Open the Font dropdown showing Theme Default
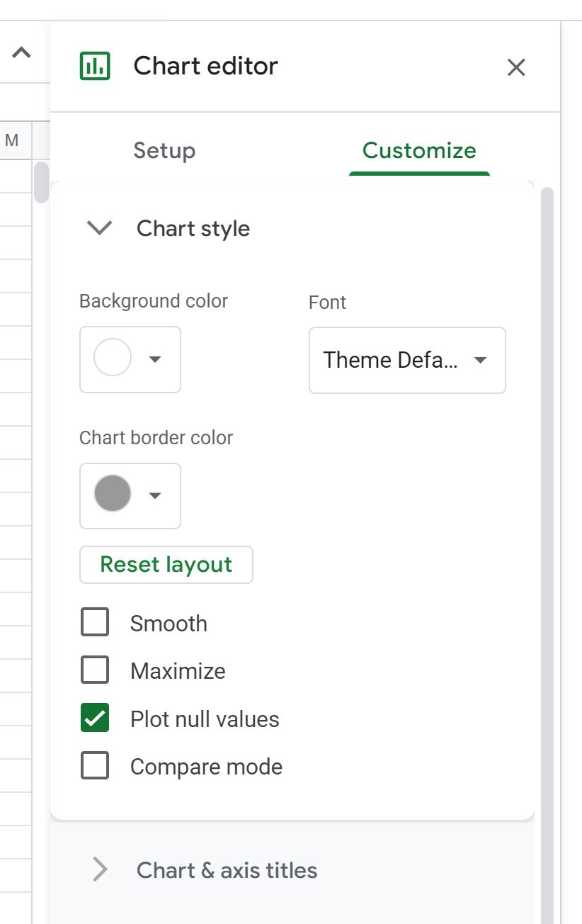 click(x=407, y=360)
